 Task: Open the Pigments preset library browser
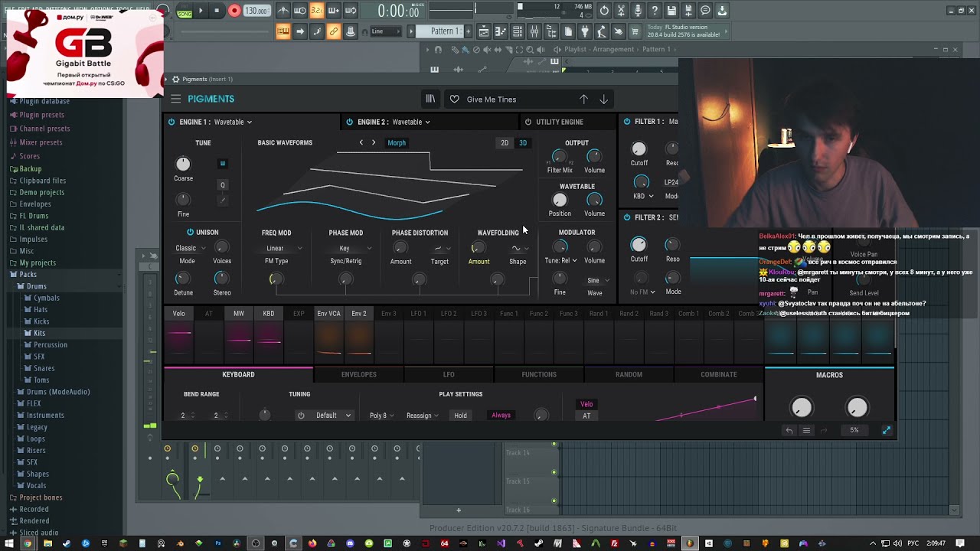(x=430, y=99)
